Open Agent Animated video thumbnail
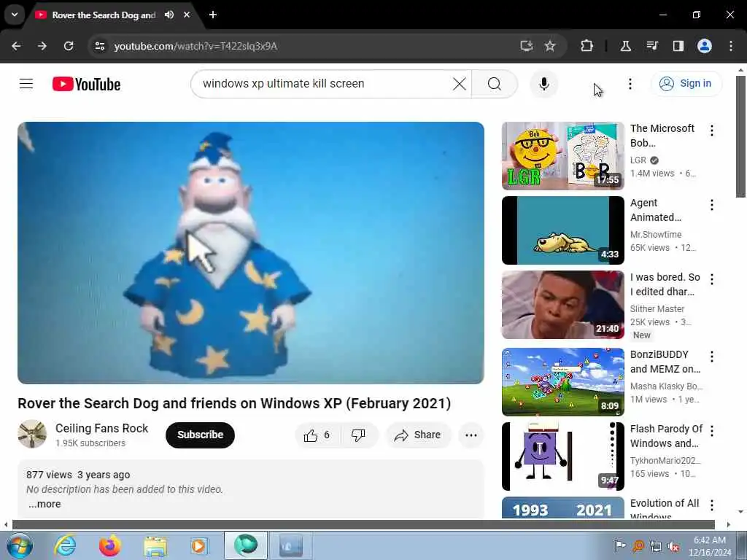This screenshot has height=560, width=747. [x=562, y=230]
